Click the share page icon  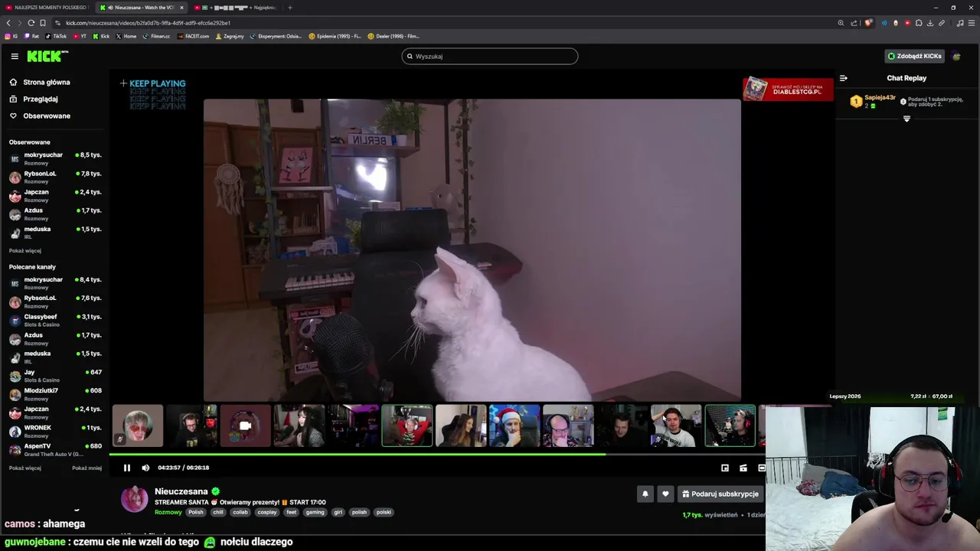(x=854, y=23)
